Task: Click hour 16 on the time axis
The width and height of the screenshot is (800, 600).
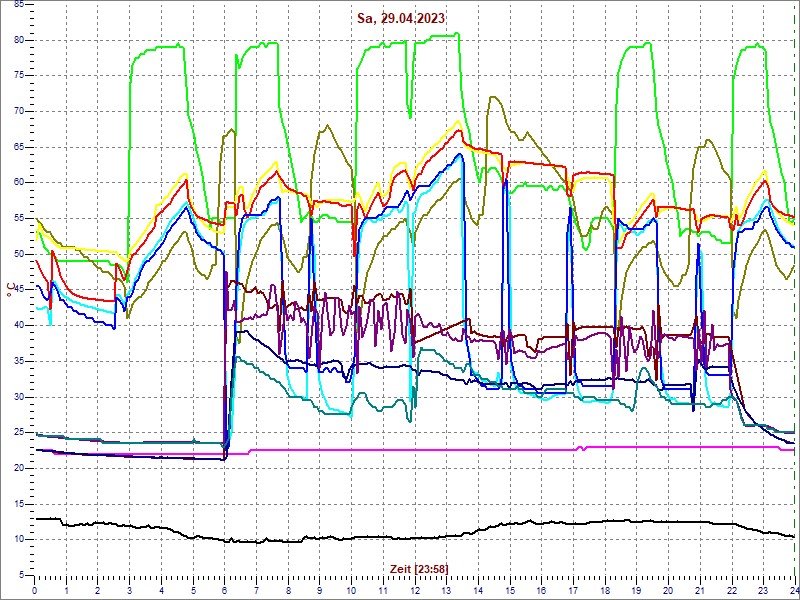Action: (541, 590)
